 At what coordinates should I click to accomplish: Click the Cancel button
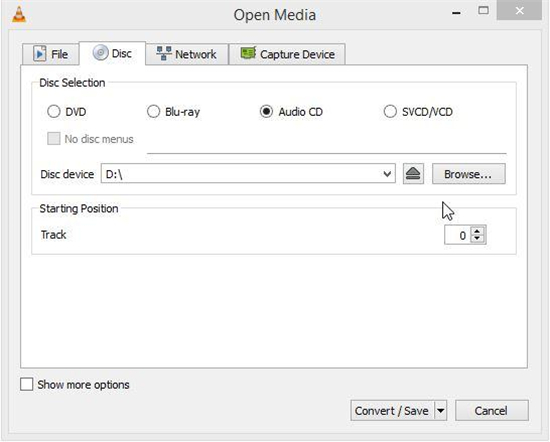[491, 411]
